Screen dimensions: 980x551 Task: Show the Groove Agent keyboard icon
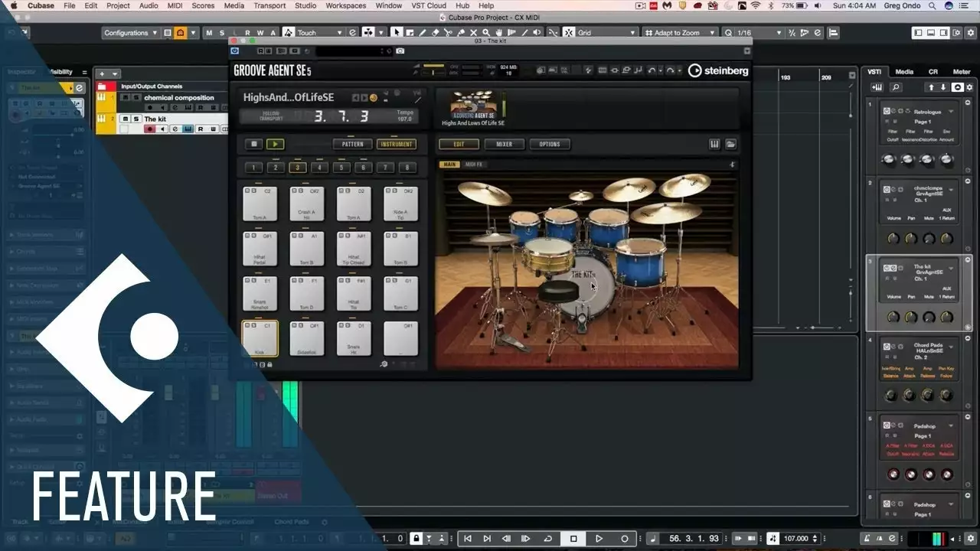click(714, 144)
